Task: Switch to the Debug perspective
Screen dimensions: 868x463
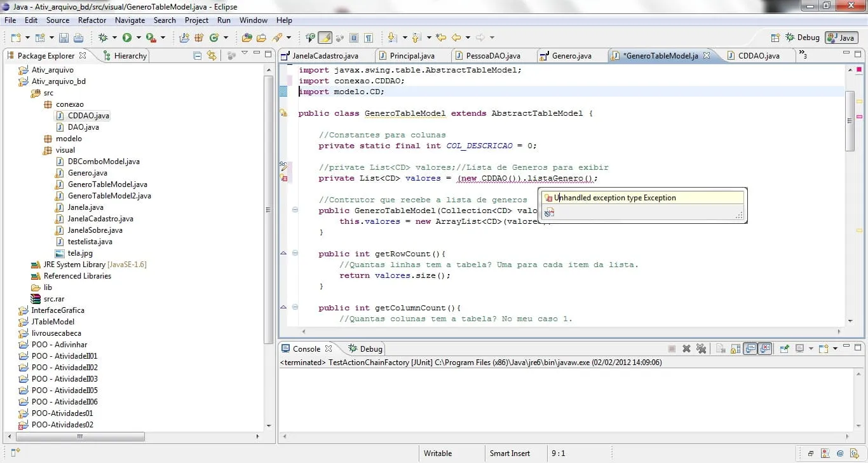Action: point(802,38)
